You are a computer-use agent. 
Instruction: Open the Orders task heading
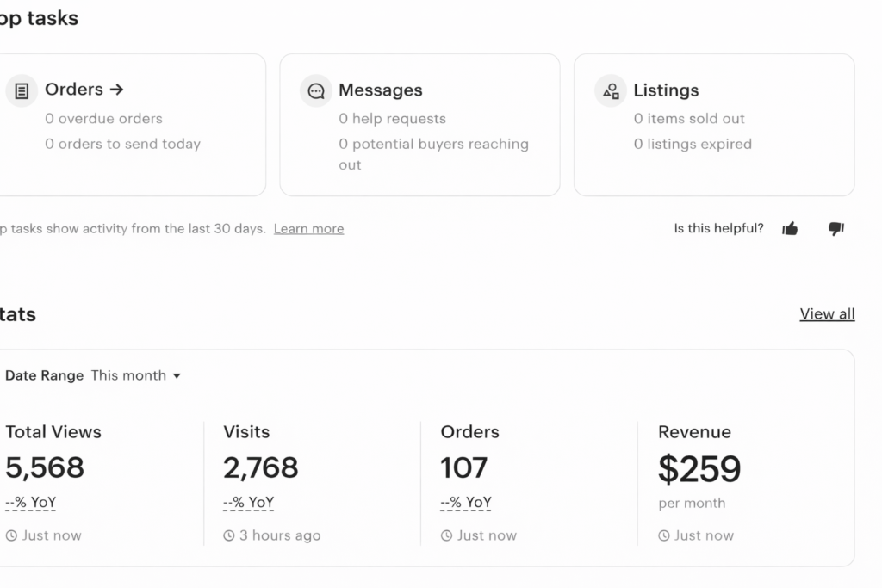pyautogui.click(x=84, y=90)
